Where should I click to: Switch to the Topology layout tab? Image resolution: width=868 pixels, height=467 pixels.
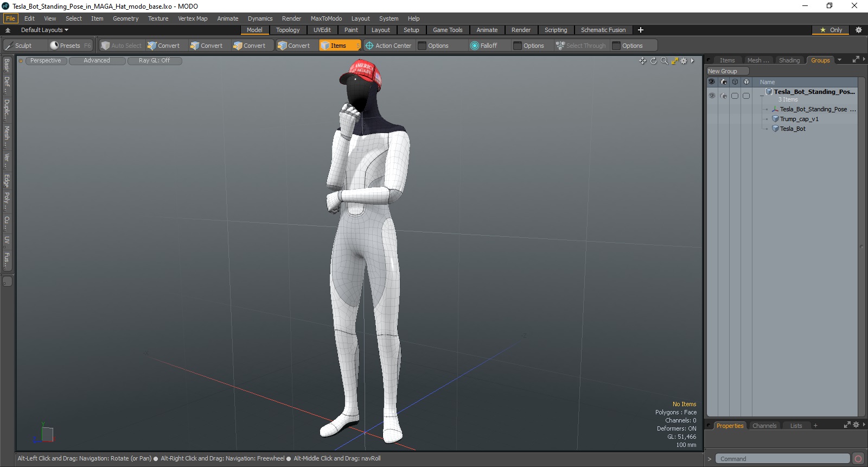pos(288,30)
